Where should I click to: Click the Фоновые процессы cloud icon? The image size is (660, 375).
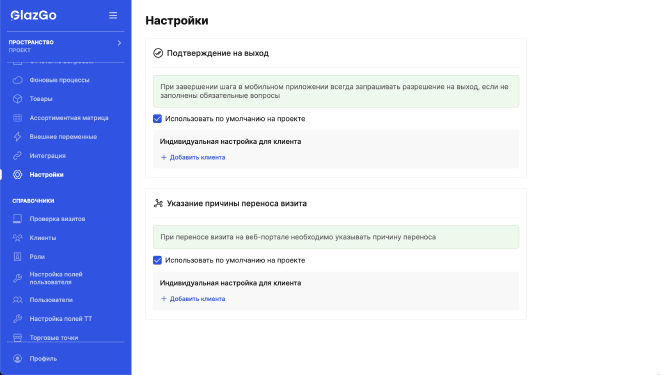[17, 80]
